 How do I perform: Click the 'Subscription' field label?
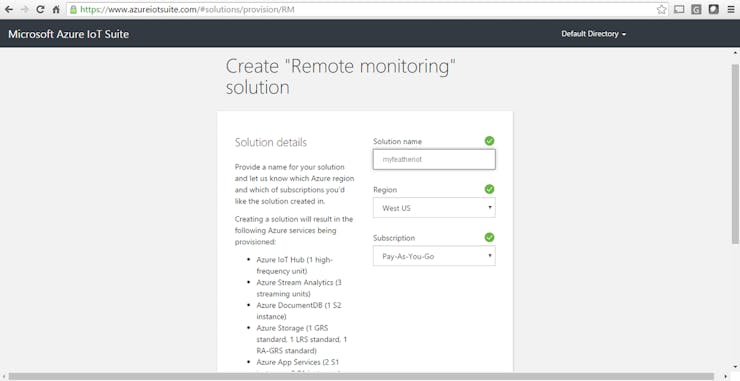(394, 237)
